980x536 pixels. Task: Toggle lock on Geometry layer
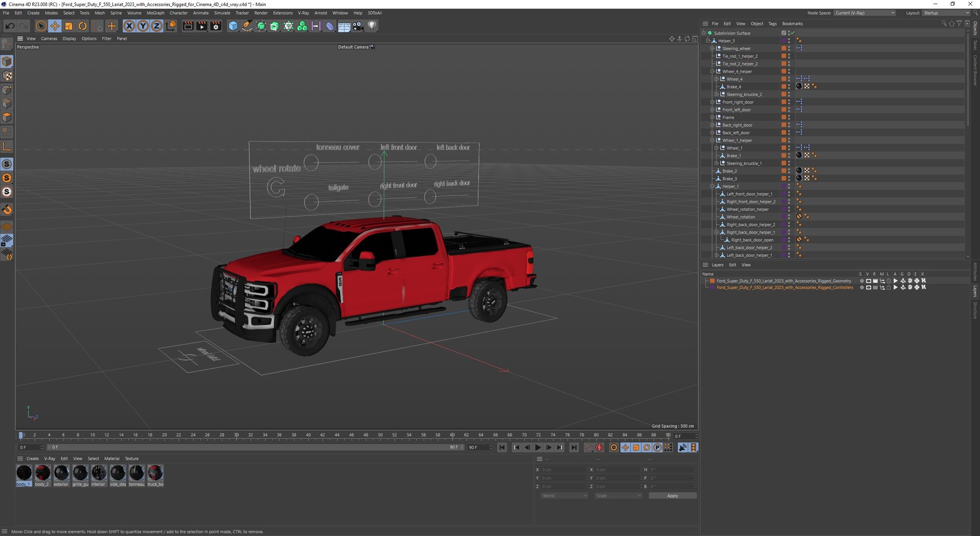[x=889, y=281]
